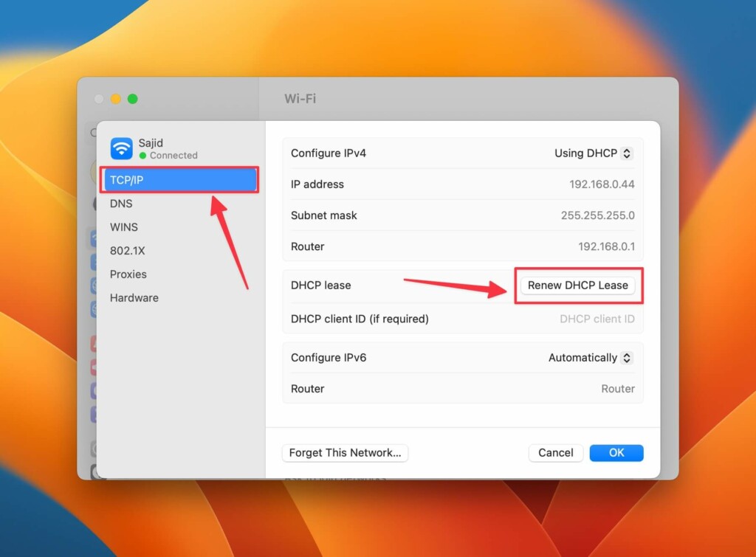The height and width of the screenshot is (557, 756).
Task: Show the Hardware settings tab
Action: pos(134,298)
